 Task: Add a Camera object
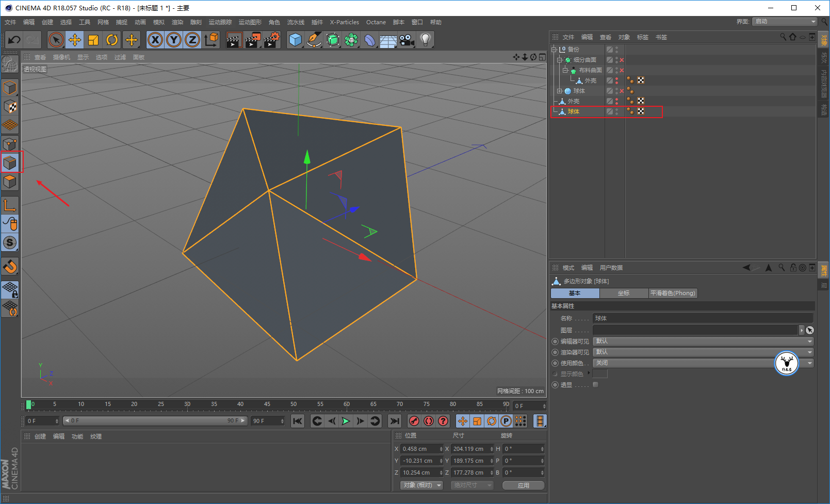coord(406,40)
